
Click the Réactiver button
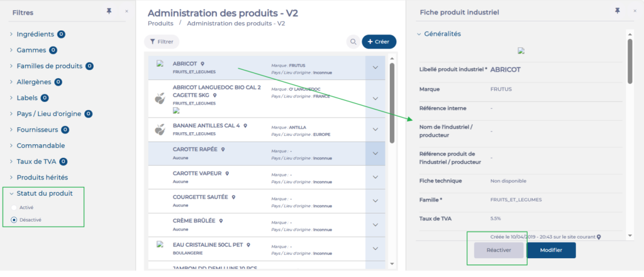click(x=499, y=250)
